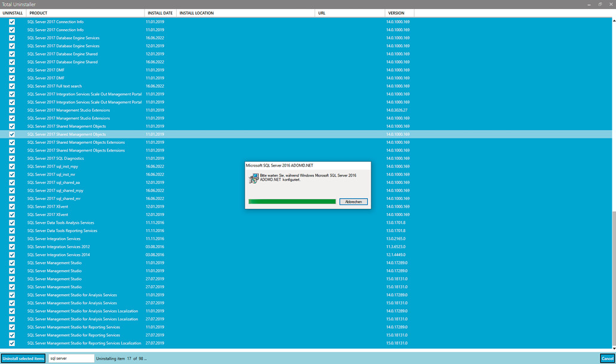Click version value 13.0.2165.0

[396, 239]
